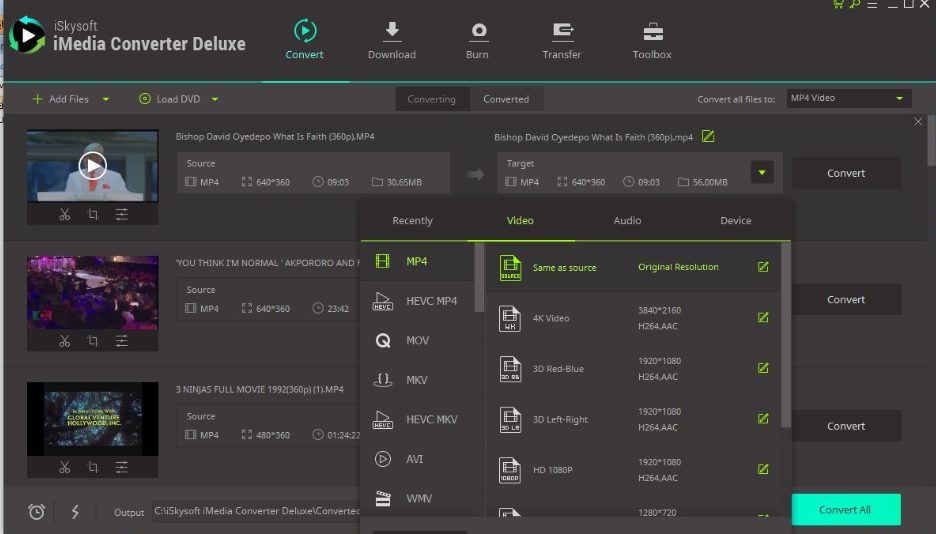Image resolution: width=936 pixels, height=534 pixels.
Task: Click Add Files button
Action: click(x=60, y=99)
